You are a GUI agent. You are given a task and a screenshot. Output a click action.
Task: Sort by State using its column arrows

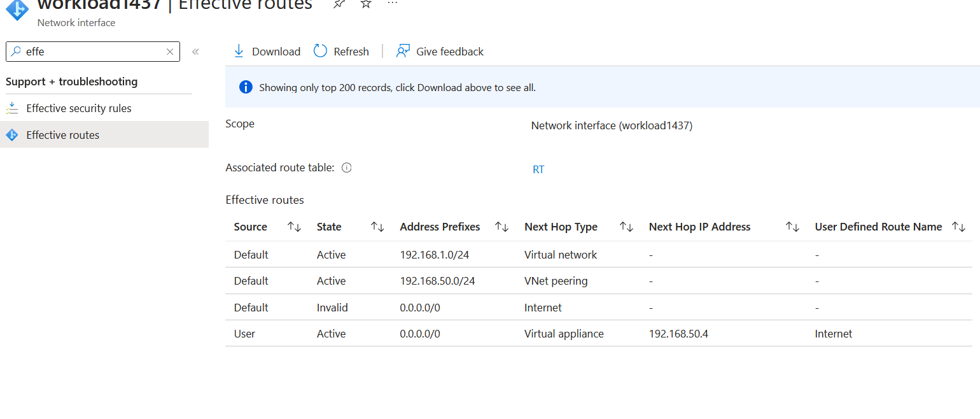point(377,227)
